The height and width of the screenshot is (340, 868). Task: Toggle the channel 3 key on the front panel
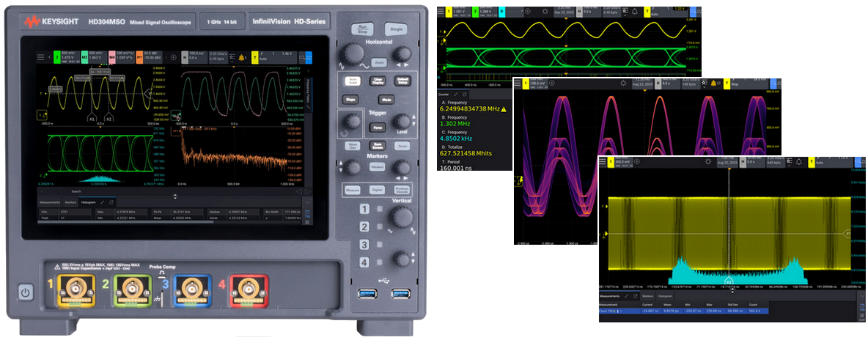point(364,244)
